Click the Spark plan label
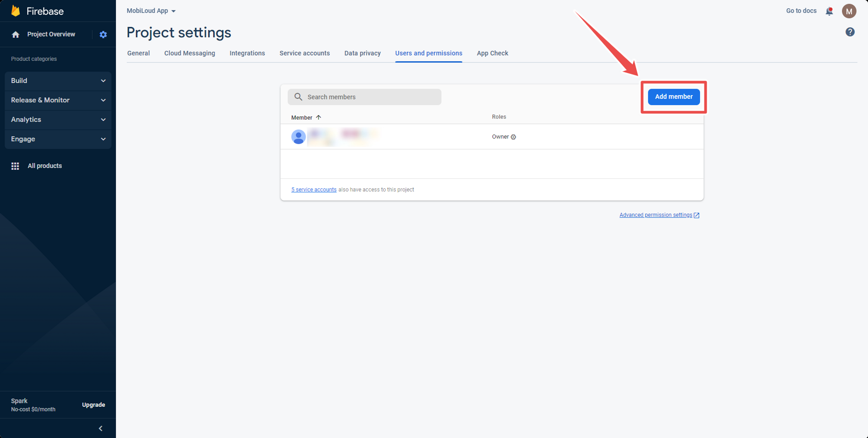Screen dimensions: 868x438 pos(19,401)
